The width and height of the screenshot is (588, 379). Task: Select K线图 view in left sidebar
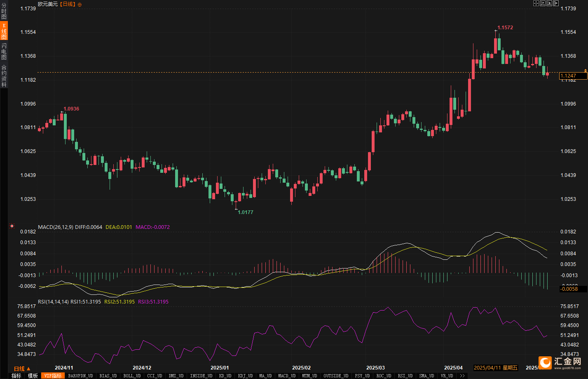4,31
